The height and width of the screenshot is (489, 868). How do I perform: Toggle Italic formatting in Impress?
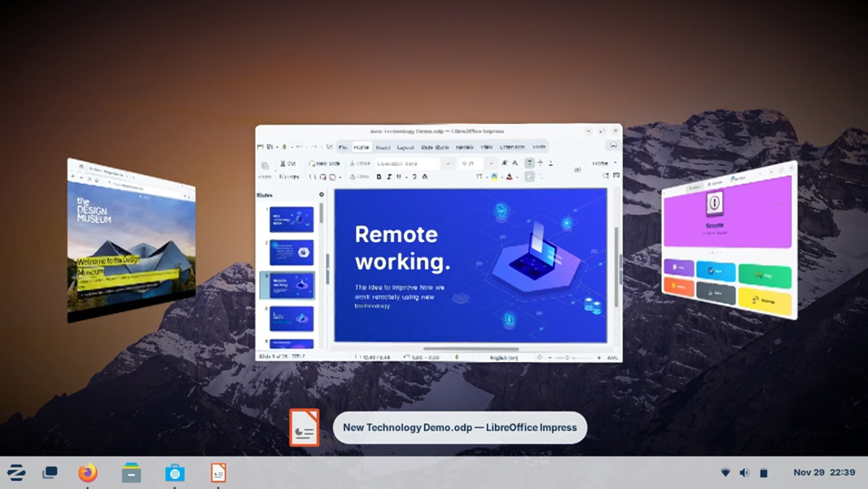tap(389, 177)
